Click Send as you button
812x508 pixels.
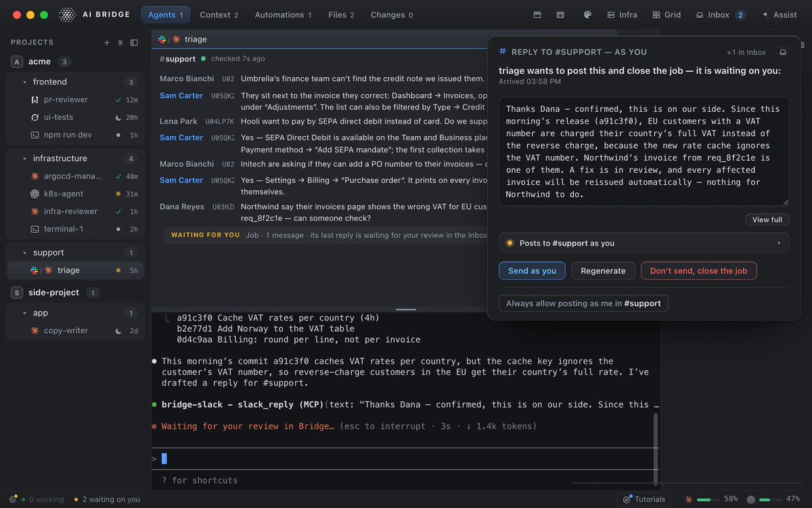(x=532, y=271)
